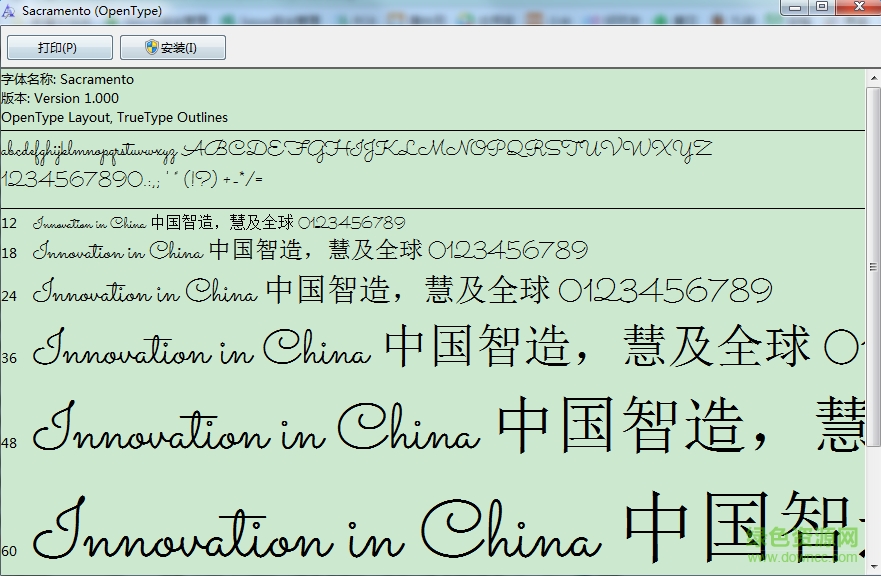The image size is (881, 576).
Task: Click 'OpenType Layout, TrueType Outlines' text
Action: (x=115, y=117)
